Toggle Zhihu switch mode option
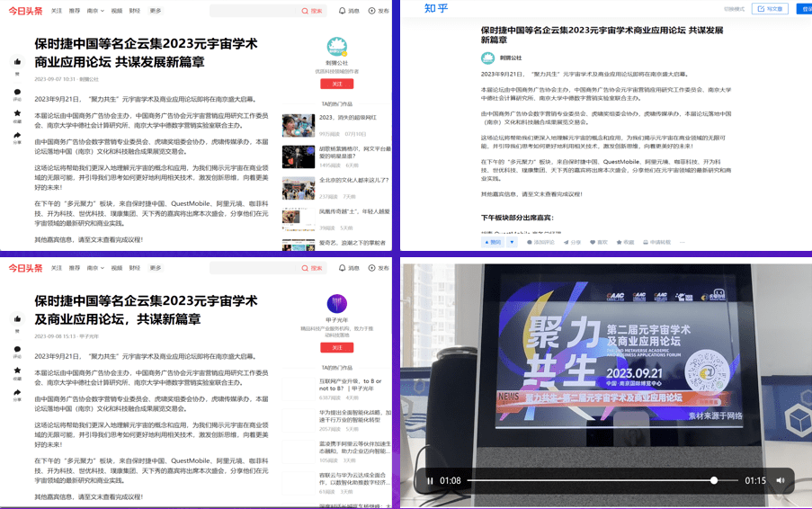812x509 pixels. pyautogui.click(x=734, y=9)
